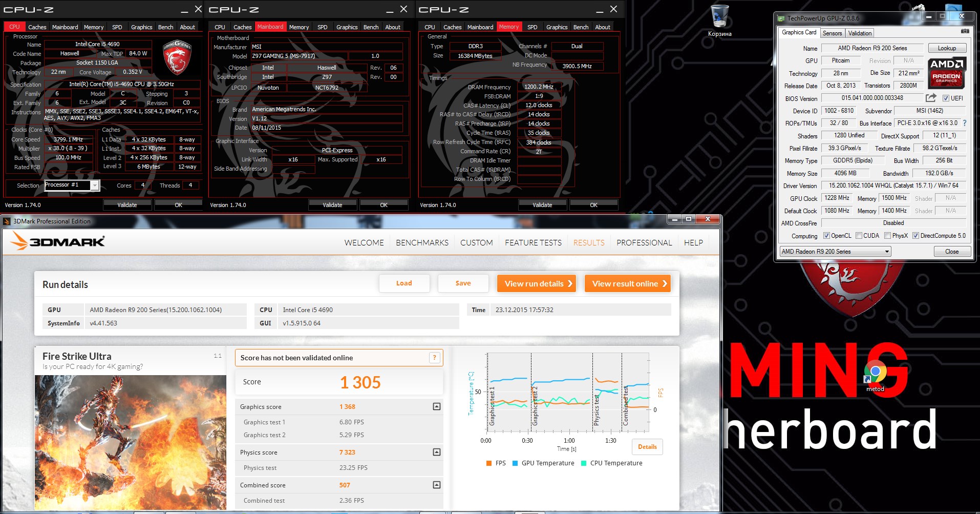This screenshot has height=514, width=980.
Task: Open the AMD Radeon R9 200 Series GPU dropdown
Action: point(835,252)
